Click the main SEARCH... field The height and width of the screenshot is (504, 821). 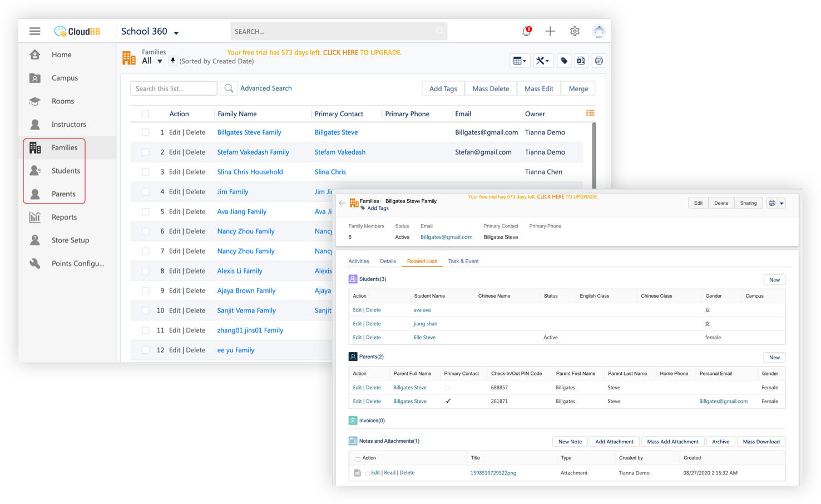[339, 31]
